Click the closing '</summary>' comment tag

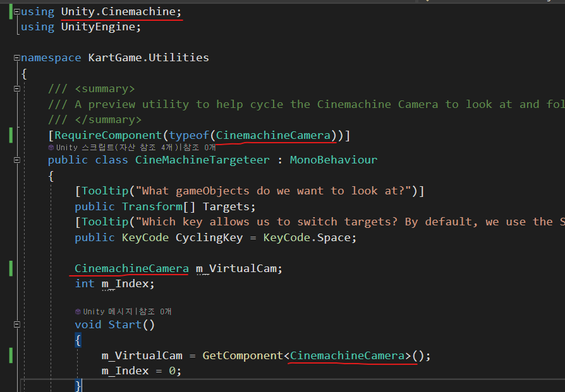108,119
